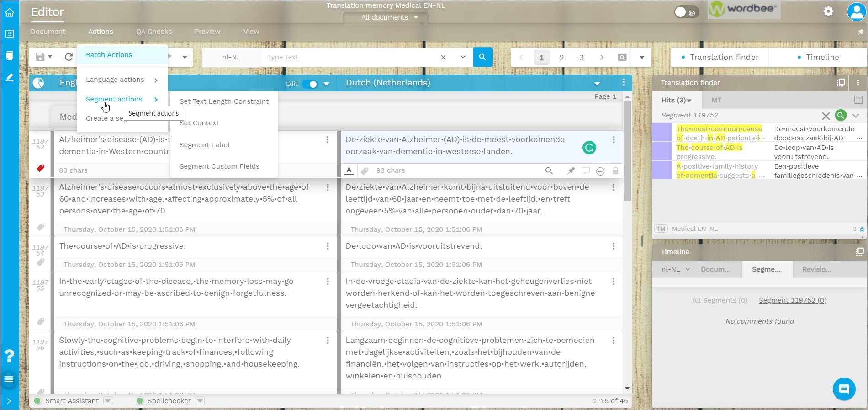This screenshot has width=868, height=410.
Task: Open the Spellchecker dropdown arrow
Action: (x=200, y=401)
